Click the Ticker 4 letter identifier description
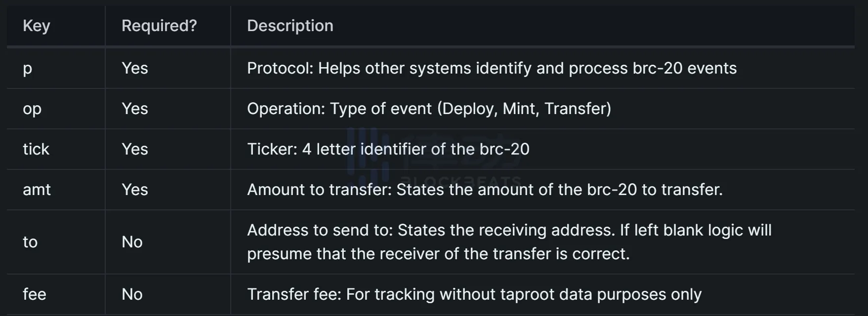The image size is (868, 316). (388, 149)
